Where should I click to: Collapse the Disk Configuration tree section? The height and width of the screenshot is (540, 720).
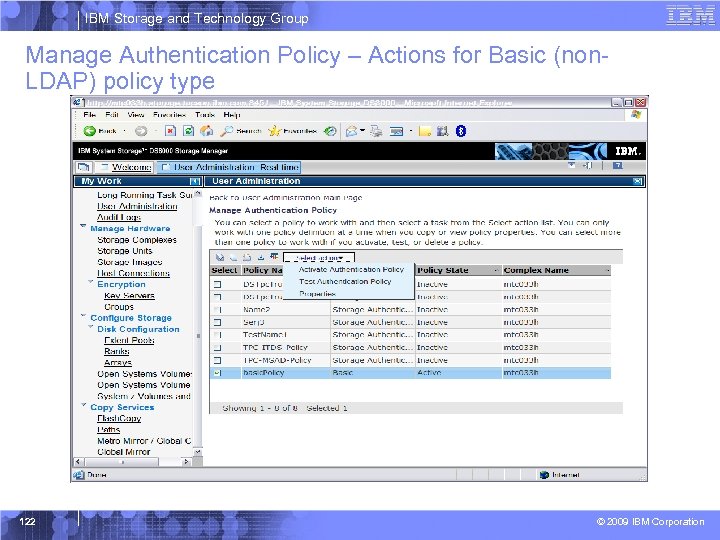point(90,327)
